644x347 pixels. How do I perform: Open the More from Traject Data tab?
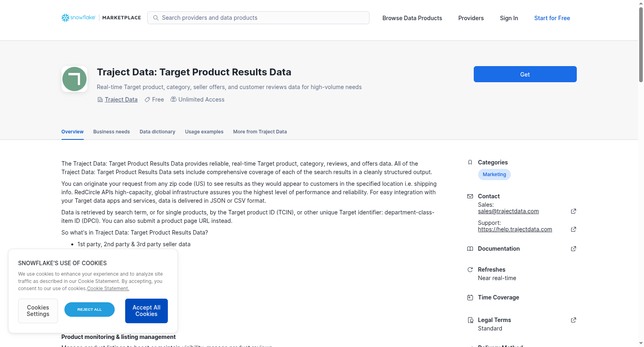pyautogui.click(x=260, y=132)
